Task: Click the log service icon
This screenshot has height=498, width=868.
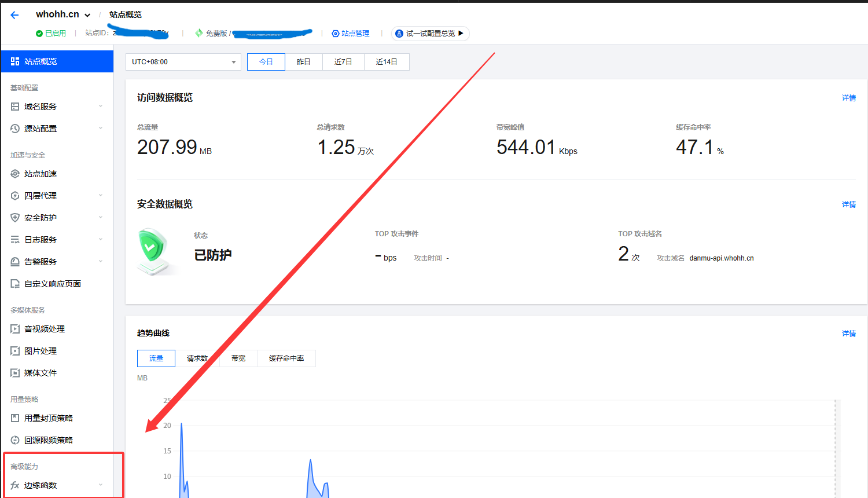Action: (x=15, y=240)
